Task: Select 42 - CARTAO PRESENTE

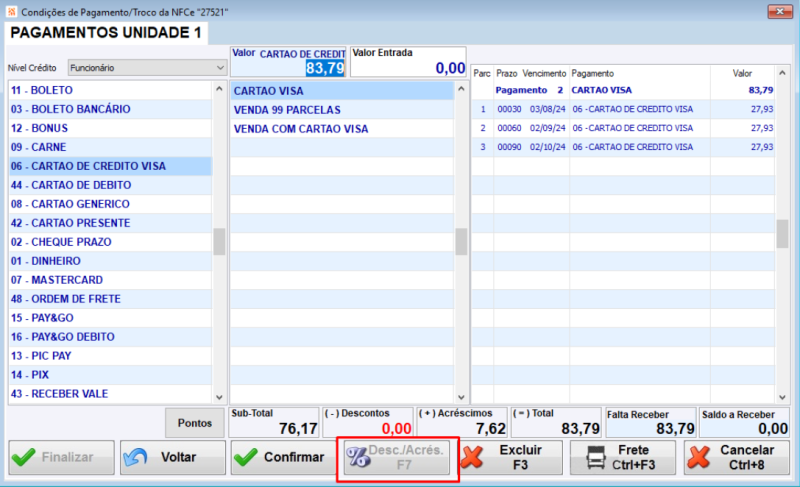Action: [x=110, y=223]
